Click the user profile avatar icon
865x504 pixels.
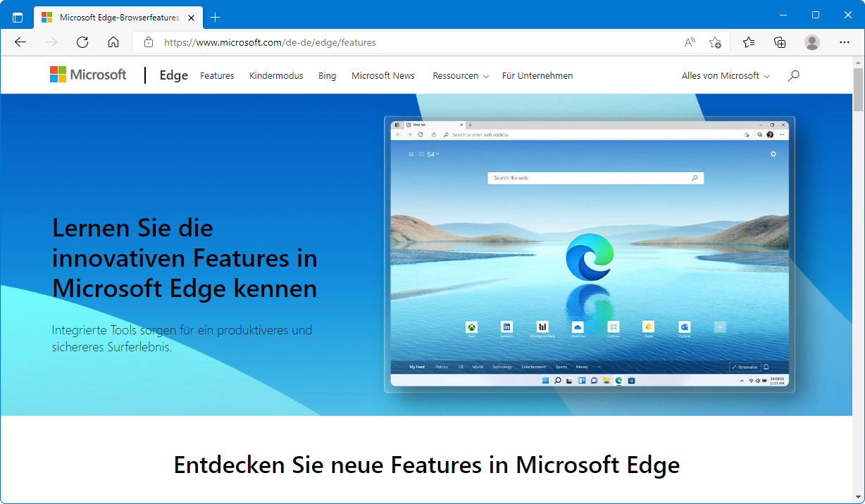[x=812, y=42]
